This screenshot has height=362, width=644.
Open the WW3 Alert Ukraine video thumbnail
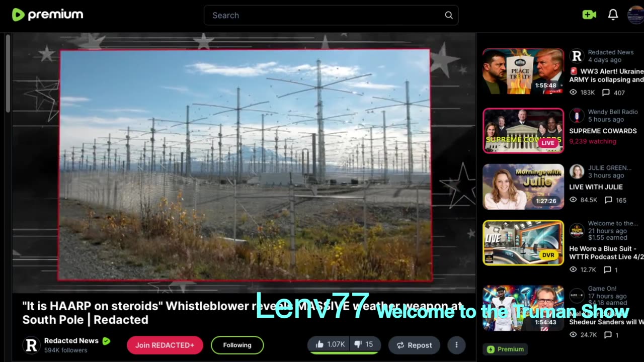[523, 71]
